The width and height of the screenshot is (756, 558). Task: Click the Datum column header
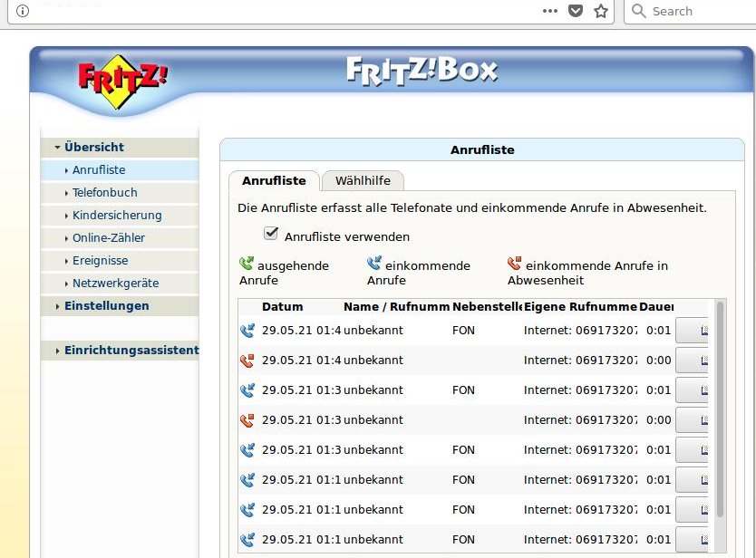283,307
